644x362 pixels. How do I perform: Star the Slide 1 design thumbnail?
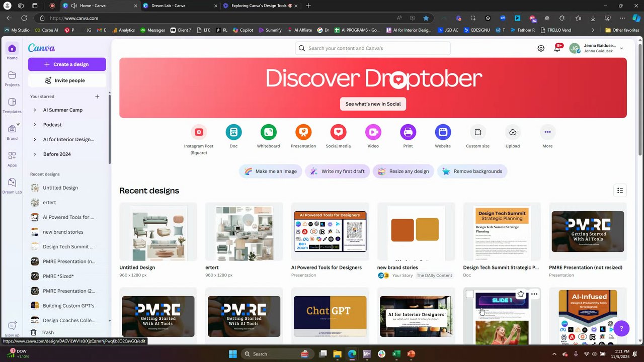(x=521, y=294)
